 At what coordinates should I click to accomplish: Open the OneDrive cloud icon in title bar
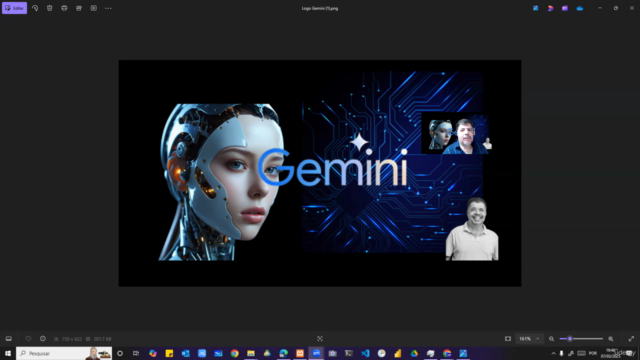[580, 8]
